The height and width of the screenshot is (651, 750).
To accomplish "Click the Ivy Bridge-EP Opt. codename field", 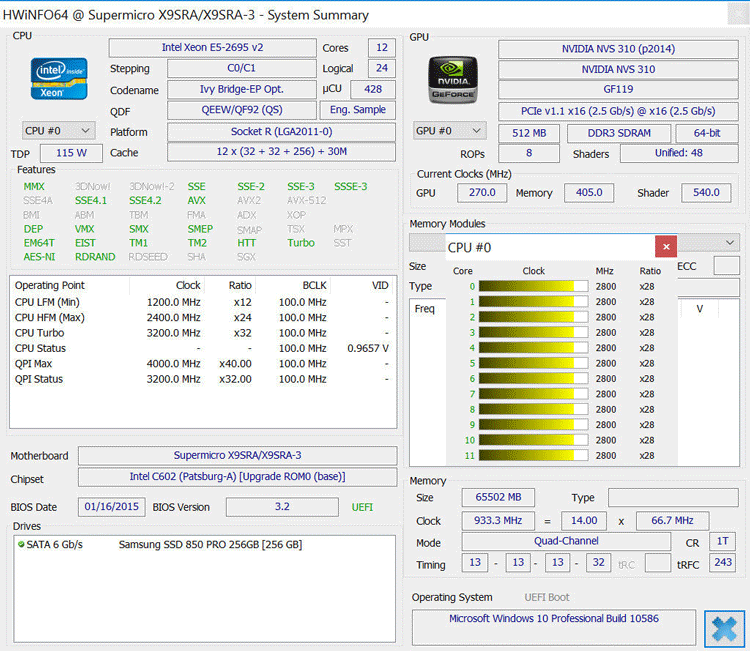I will (242, 89).
